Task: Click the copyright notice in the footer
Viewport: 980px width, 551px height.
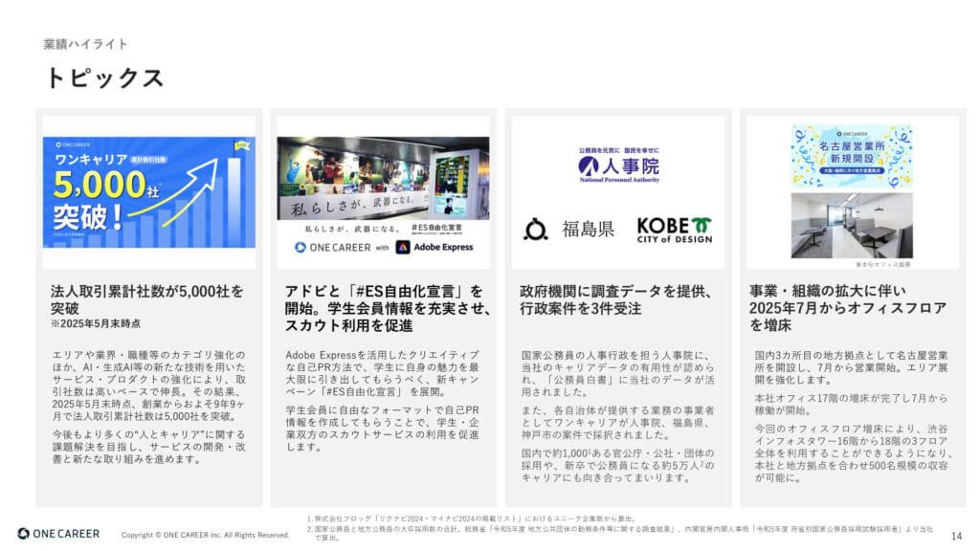Action: click(205, 535)
